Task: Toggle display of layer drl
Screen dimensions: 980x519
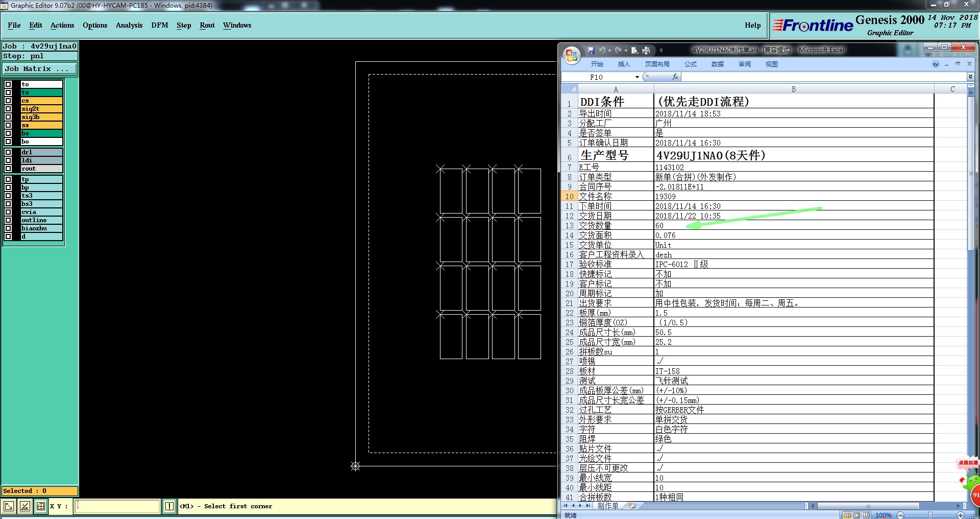Action: pyautogui.click(x=8, y=152)
